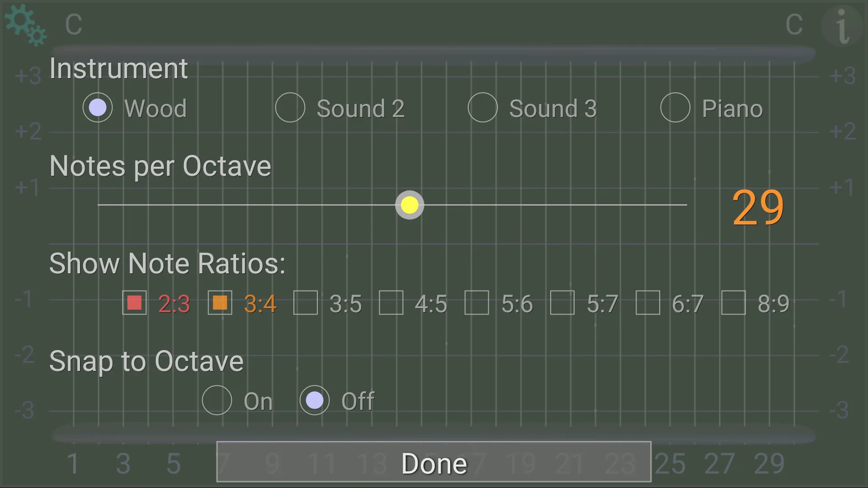Select Sound 3 instrument option
The width and height of the screenshot is (868, 488).
click(483, 107)
